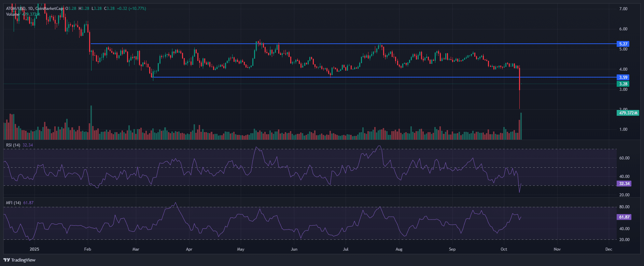Click the TradingView logo
Viewport: 644px width, 266px height.
coord(19,260)
